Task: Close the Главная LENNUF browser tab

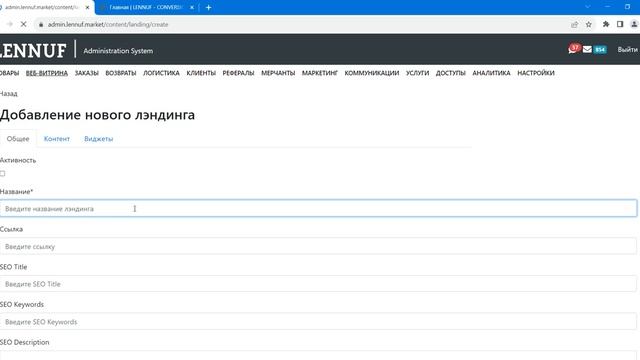Action: [192, 7]
